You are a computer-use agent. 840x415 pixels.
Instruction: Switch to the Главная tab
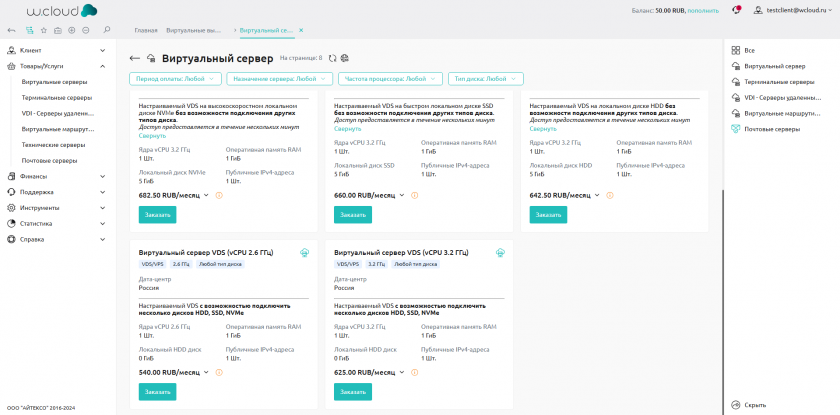point(145,31)
